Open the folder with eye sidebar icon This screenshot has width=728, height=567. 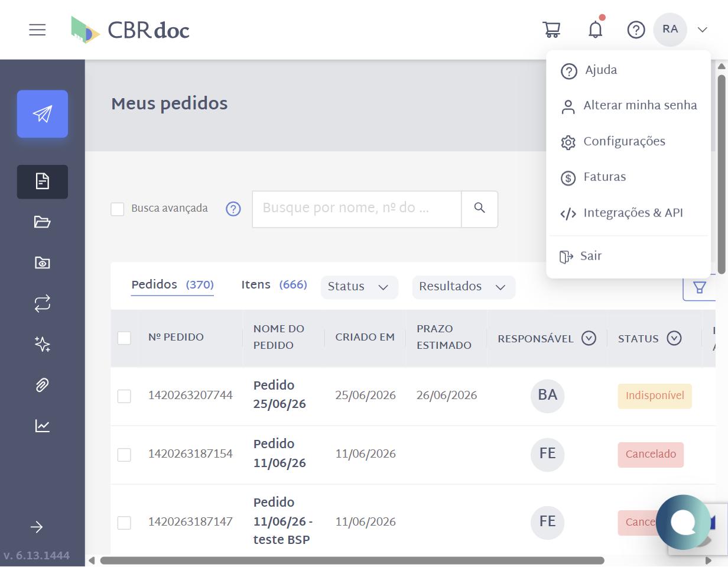[x=43, y=263]
